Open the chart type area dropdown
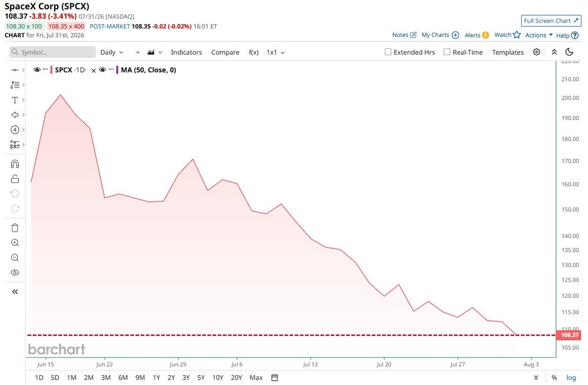The height and width of the screenshot is (385, 588). 154,52
